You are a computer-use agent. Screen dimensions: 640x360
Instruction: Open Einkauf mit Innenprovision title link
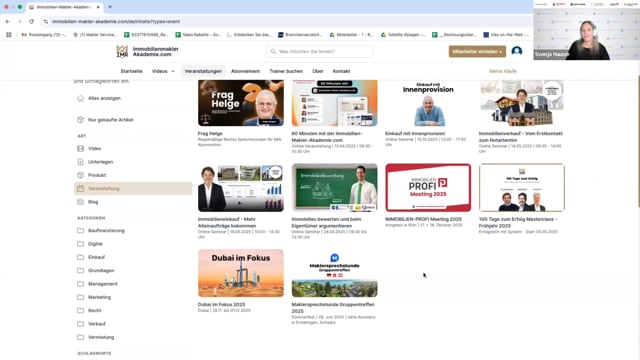point(415,133)
